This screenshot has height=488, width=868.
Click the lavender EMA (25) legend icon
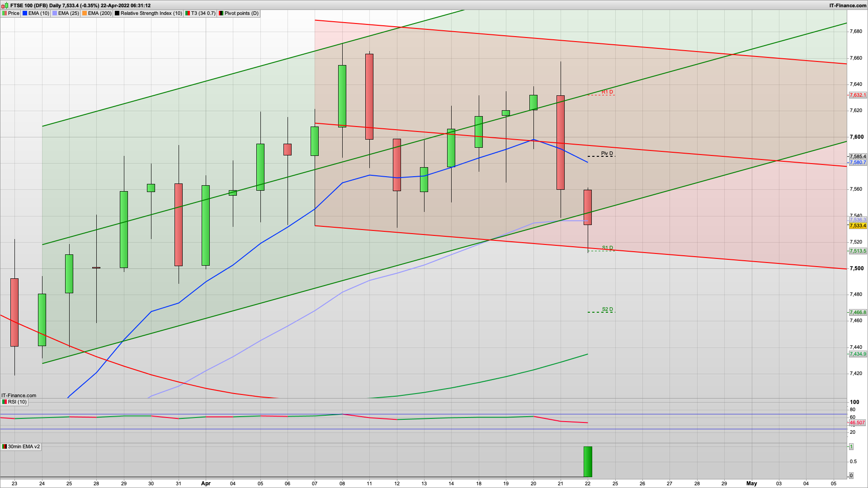[55, 13]
